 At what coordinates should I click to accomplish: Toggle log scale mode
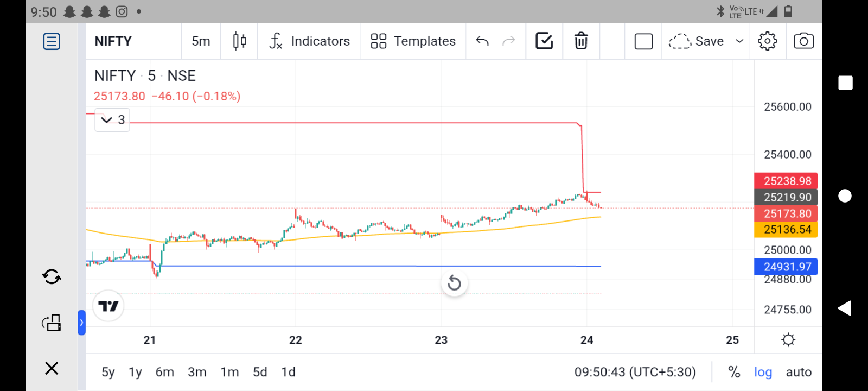pos(763,372)
